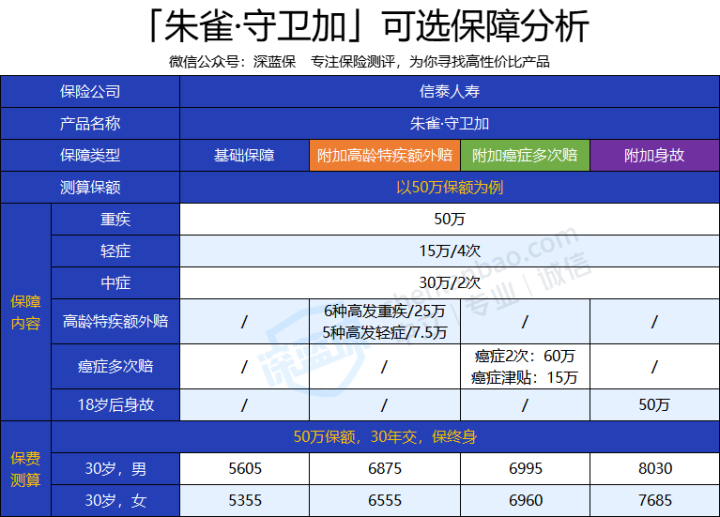
Task: Click the 高龄特疾额外赔 row label
Action: (x=115, y=321)
